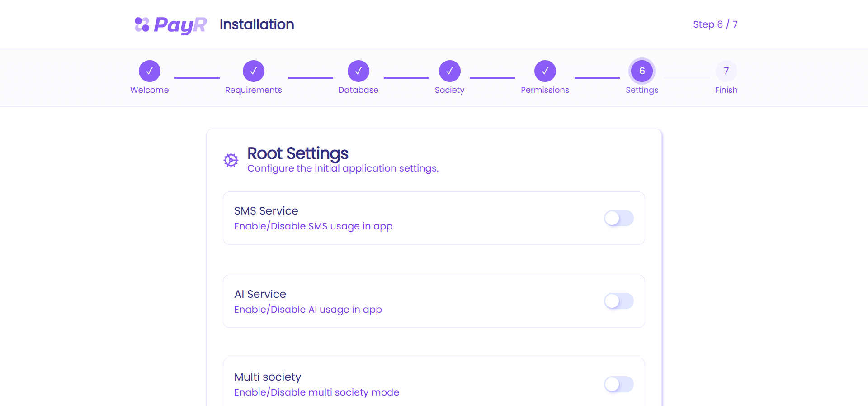Click the PayR brand text
Image resolution: width=868 pixels, height=406 pixels.
180,25
